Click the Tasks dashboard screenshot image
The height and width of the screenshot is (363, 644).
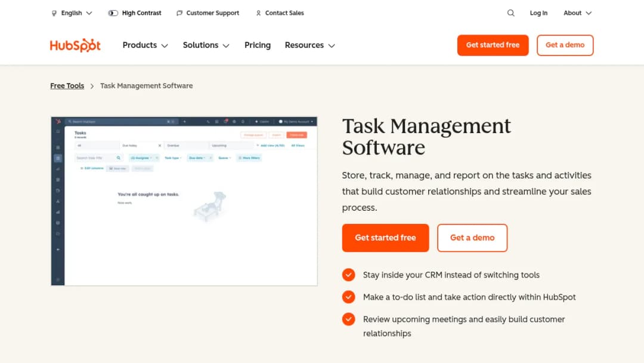[x=184, y=201]
